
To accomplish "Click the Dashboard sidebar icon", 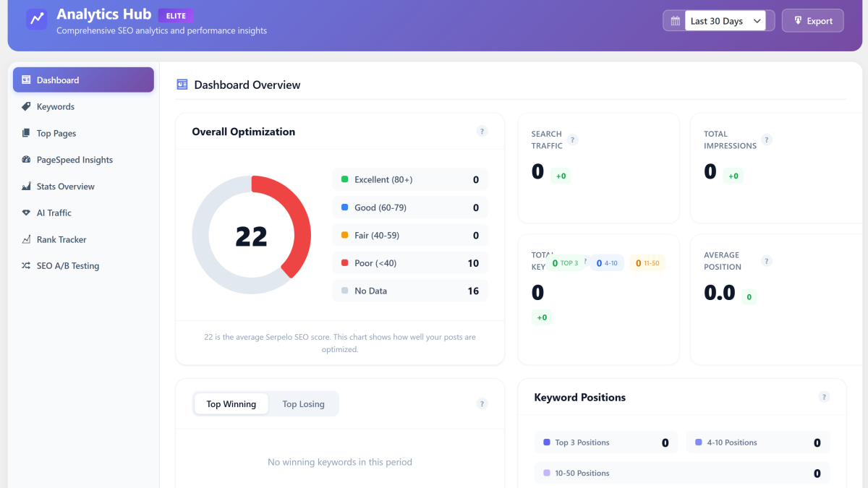I will pos(26,80).
